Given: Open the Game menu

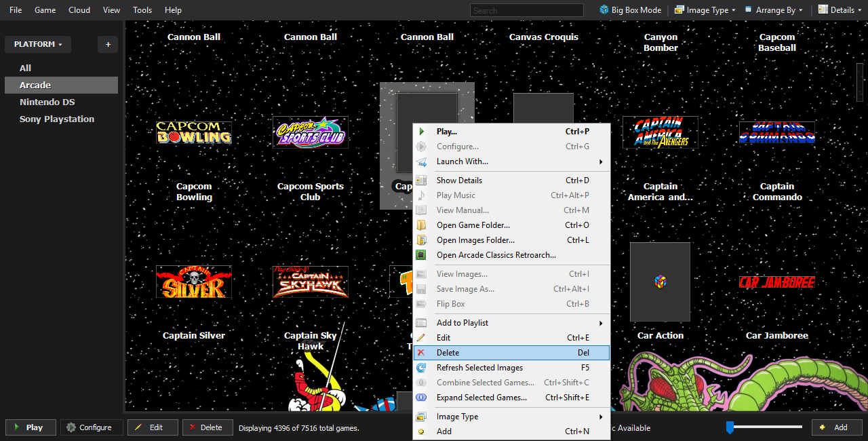Looking at the screenshot, I should [45, 10].
